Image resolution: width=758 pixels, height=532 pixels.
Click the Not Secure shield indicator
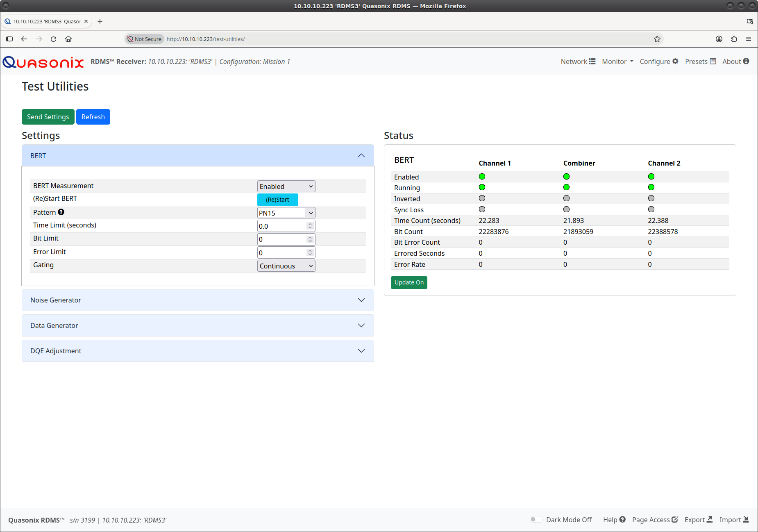(145, 39)
